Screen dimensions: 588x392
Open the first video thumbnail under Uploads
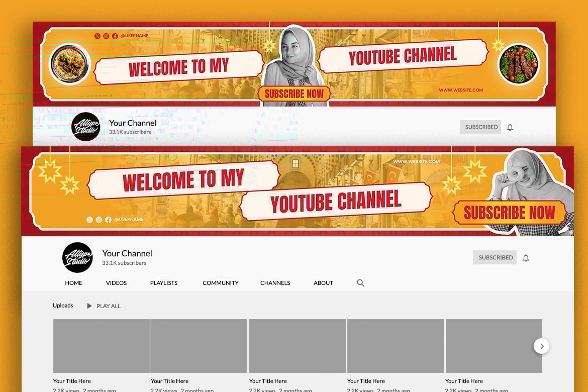[101, 346]
